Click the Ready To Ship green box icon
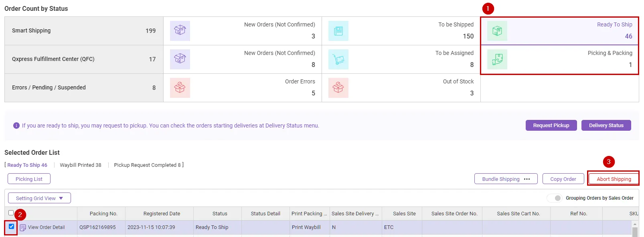The height and width of the screenshot is (237, 644). 497,31
